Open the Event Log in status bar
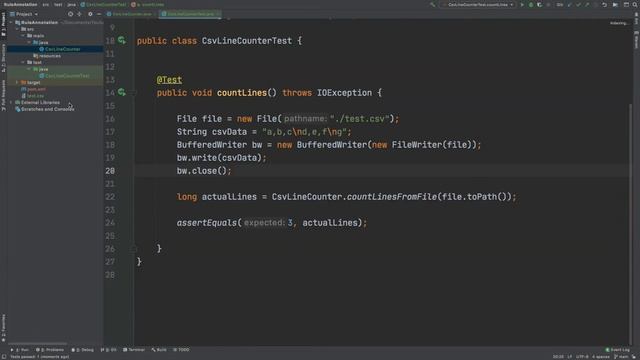Screen dimensions: 640x360 click(x=618, y=350)
